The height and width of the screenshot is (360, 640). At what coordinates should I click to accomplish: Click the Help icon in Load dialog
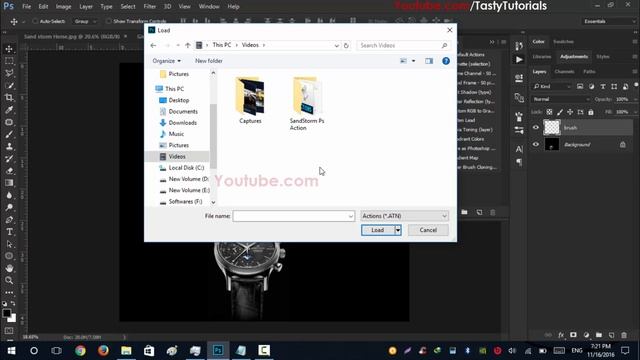(446, 61)
